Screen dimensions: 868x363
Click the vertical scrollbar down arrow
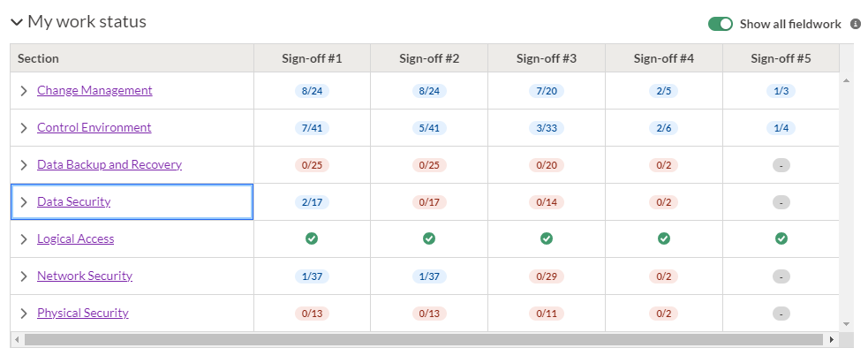(845, 324)
